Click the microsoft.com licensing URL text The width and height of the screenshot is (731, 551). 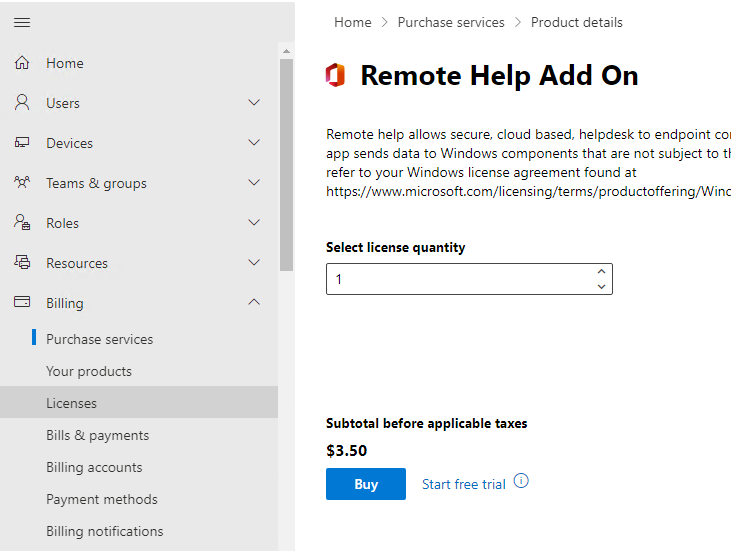(x=528, y=192)
